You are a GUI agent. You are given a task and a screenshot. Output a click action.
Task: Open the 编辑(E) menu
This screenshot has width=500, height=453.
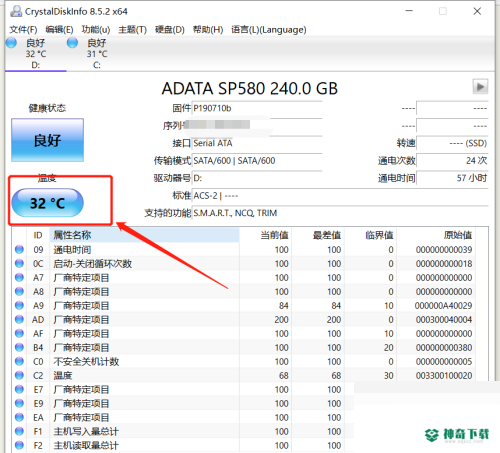(x=59, y=30)
